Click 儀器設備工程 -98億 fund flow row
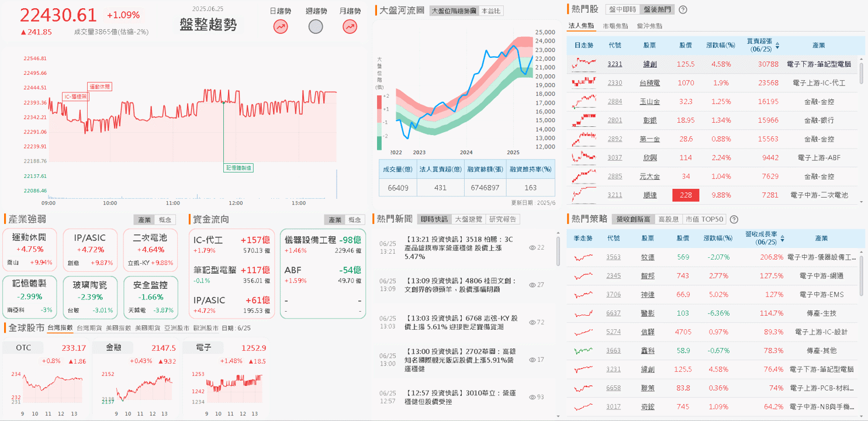Screen dimensions: 868x421 323,244
